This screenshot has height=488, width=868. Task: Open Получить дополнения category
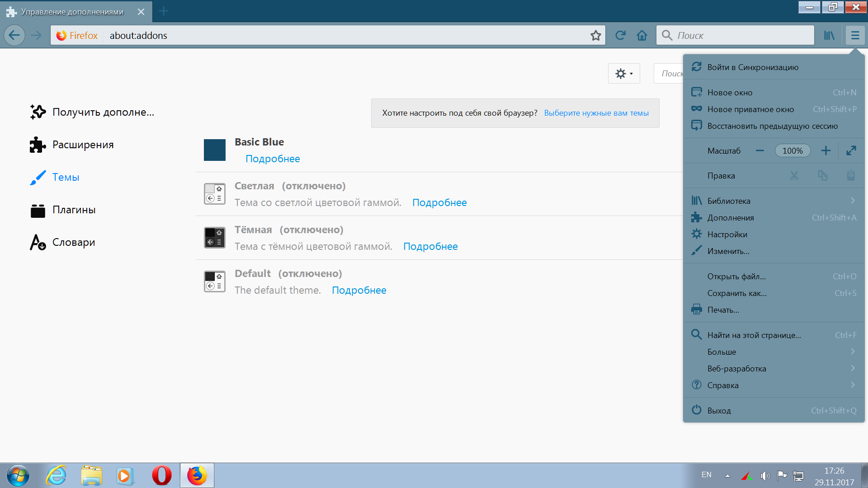[x=92, y=112]
